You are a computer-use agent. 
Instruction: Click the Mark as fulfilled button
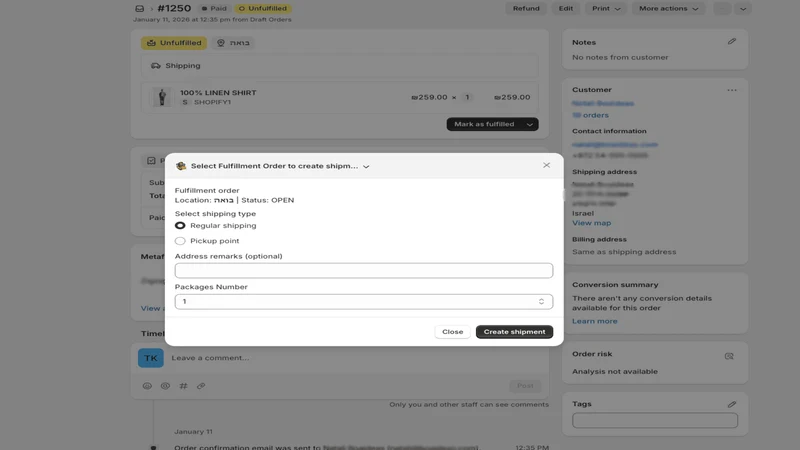484,124
